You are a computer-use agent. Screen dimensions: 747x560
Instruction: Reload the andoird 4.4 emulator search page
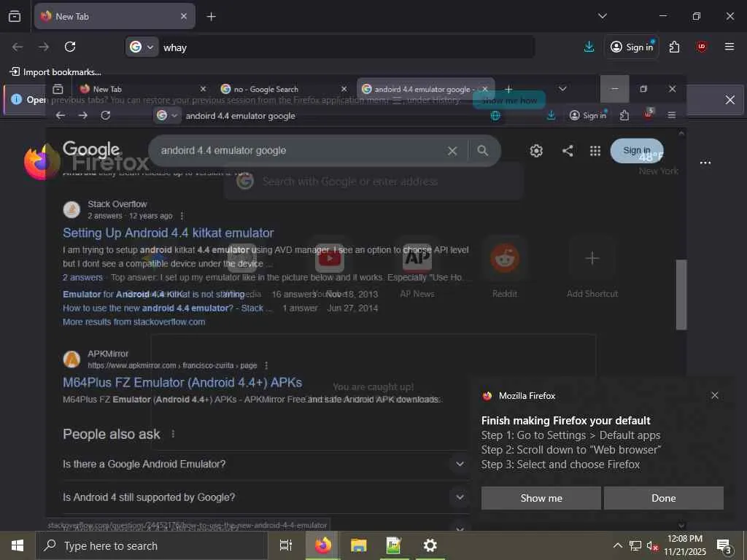click(x=105, y=115)
